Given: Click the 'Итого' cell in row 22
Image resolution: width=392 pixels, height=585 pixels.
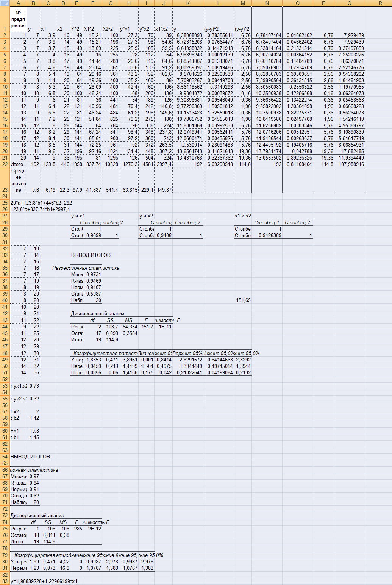Looking at the screenshot, I should coord(19,164).
